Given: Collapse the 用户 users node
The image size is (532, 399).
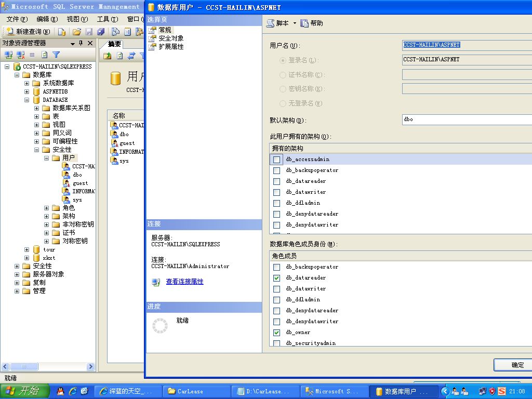Looking at the screenshot, I should (x=46, y=158).
